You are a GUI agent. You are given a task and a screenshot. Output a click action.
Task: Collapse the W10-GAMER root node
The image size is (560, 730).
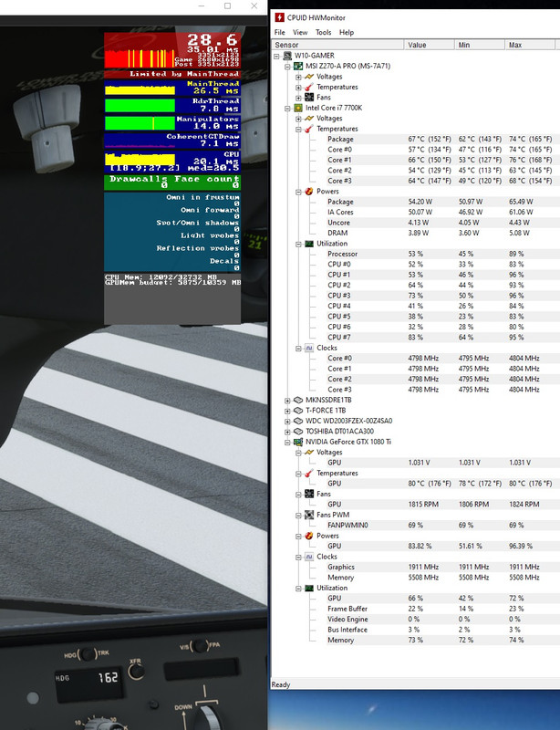point(276,56)
